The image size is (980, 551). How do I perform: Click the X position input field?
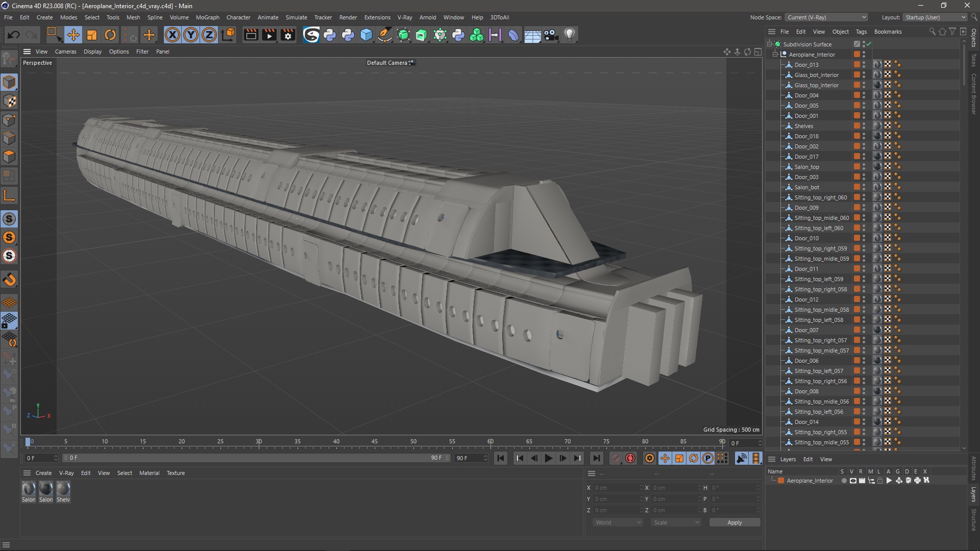(618, 488)
